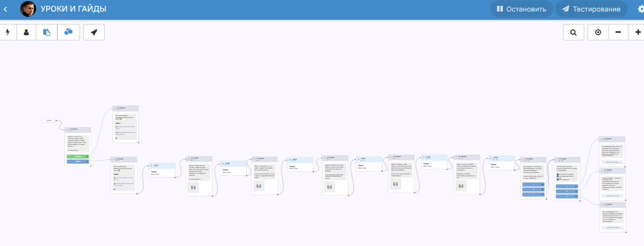Click the Остановить pause button
This screenshot has width=644, height=246.
click(521, 9)
